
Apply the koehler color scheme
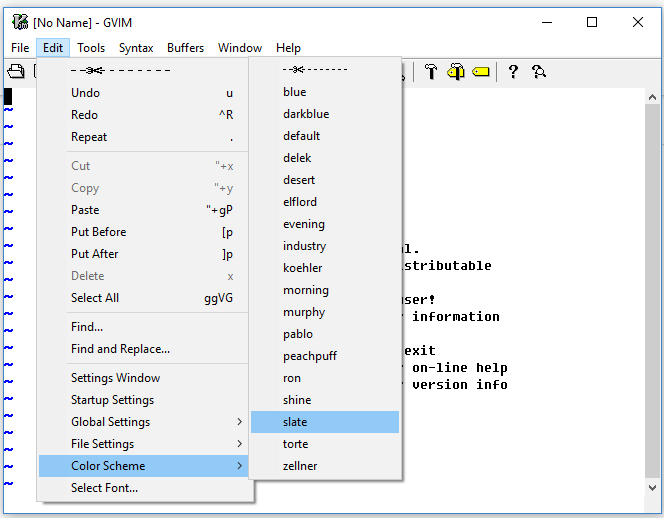coord(325,268)
